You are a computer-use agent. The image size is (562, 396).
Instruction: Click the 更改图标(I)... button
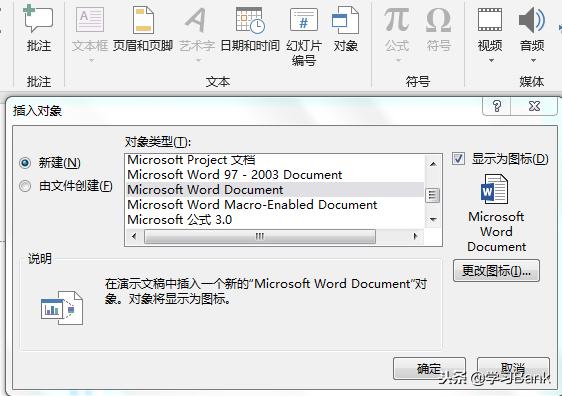(496, 271)
